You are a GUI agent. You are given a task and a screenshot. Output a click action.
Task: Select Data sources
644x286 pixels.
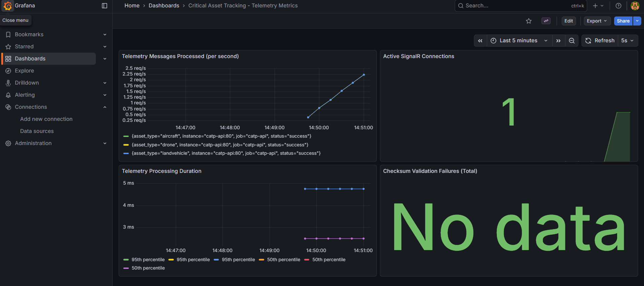pyautogui.click(x=37, y=131)
